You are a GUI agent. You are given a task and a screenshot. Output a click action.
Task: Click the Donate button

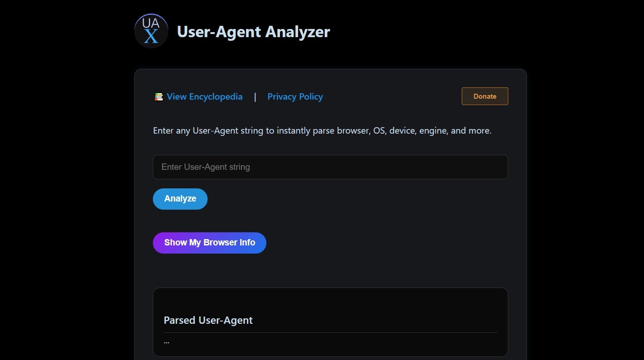[x=484, y=96]
